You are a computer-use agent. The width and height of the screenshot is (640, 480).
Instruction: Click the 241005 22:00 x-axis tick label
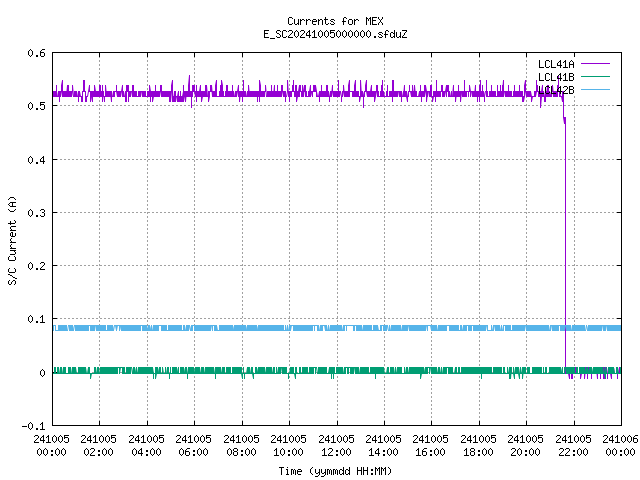(573, 446)
